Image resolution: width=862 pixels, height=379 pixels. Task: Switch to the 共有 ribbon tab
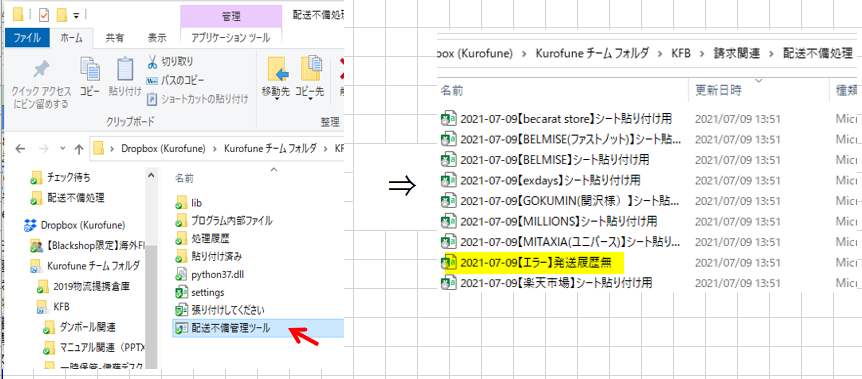click(114, 38)
